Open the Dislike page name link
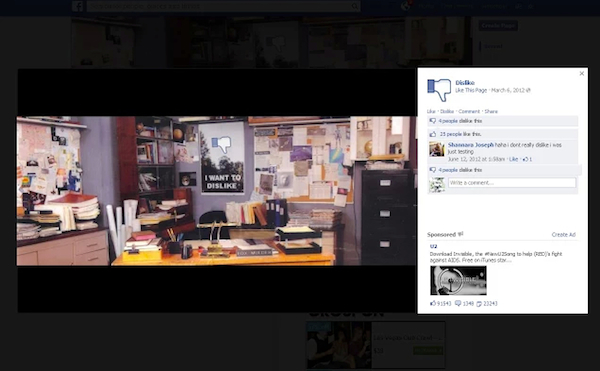Viewport: 600px width, 371px height. [x=465, y=83]
